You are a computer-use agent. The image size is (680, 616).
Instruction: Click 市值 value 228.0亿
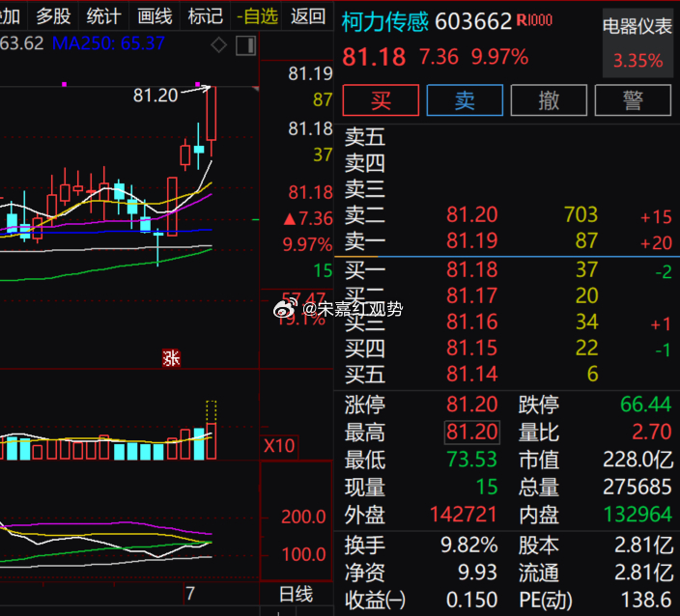coord(637,460)
